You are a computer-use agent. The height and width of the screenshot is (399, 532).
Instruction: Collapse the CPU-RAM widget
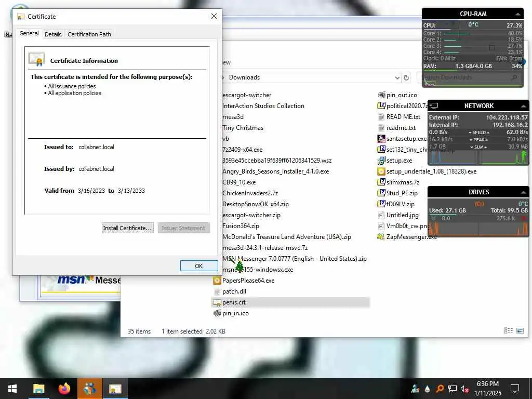[x=517, y=14]
